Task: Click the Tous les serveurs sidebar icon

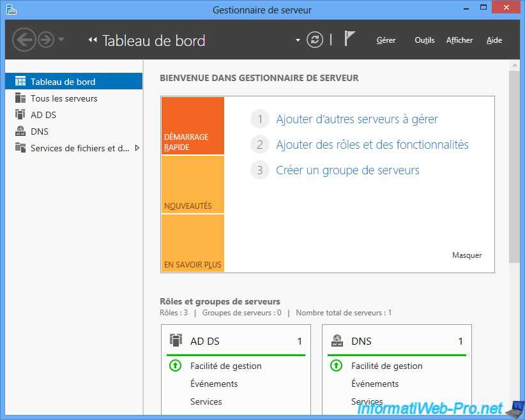Action: (20, 98)
